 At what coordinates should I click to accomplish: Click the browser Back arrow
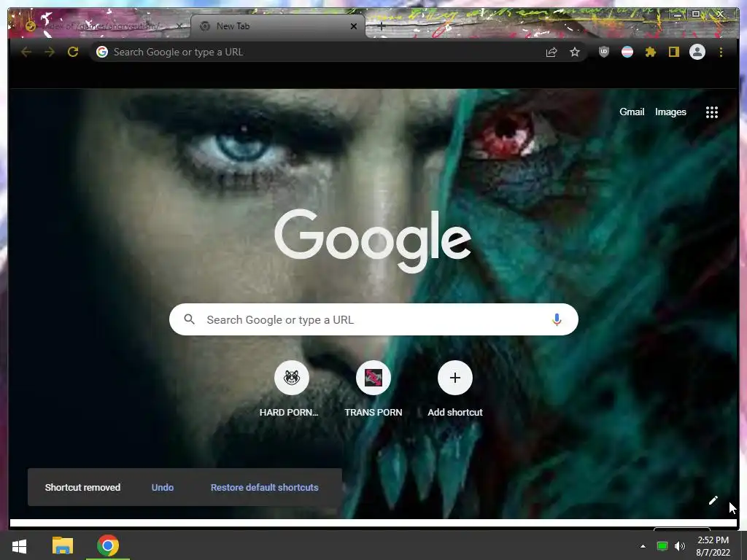click(x=26, y=52)
